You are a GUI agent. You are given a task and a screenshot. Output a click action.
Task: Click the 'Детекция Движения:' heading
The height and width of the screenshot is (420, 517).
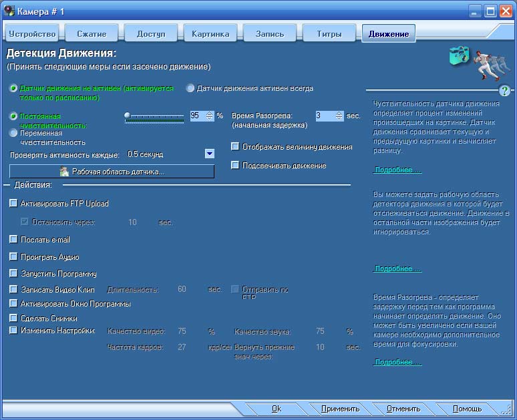[x=61, y=53]
